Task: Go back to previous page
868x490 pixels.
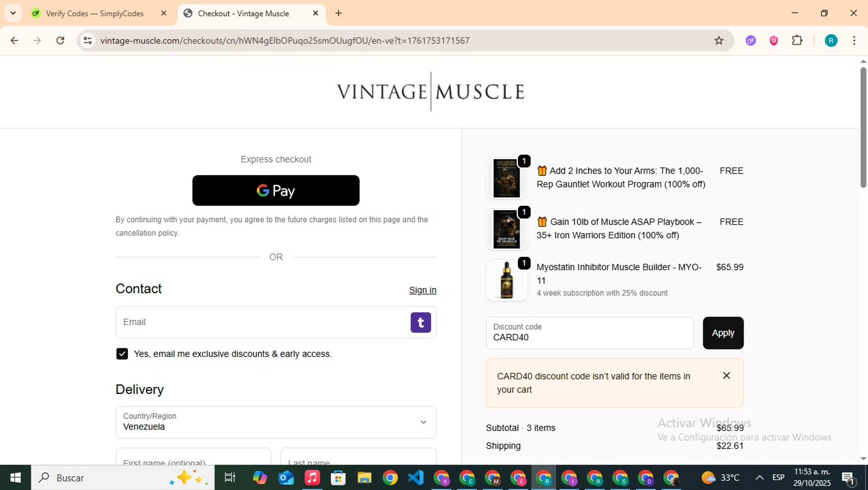Action: tap(14, 40)
